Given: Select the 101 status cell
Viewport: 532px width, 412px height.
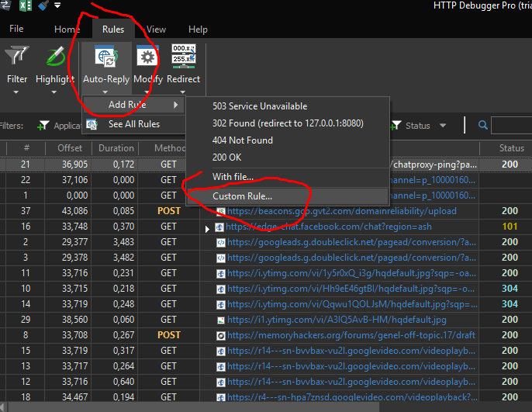Looking at the screenshot, I should [510, 227].
